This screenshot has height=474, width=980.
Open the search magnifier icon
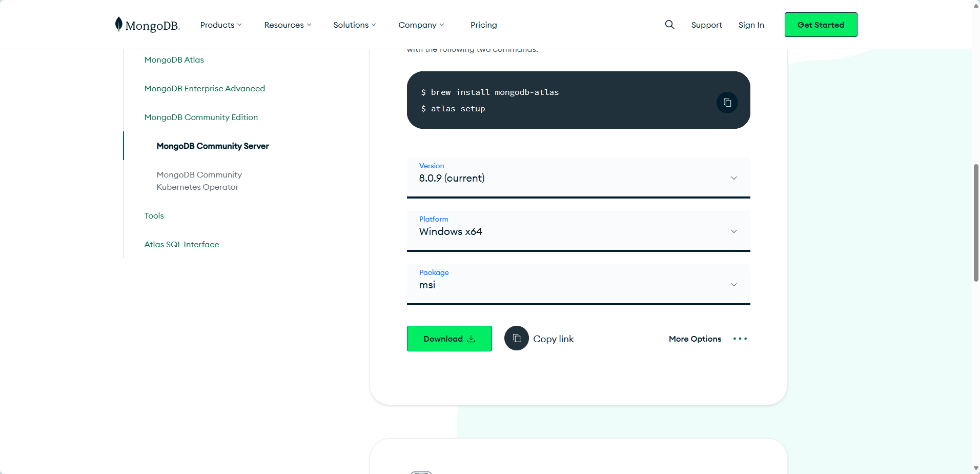(669, 25)
